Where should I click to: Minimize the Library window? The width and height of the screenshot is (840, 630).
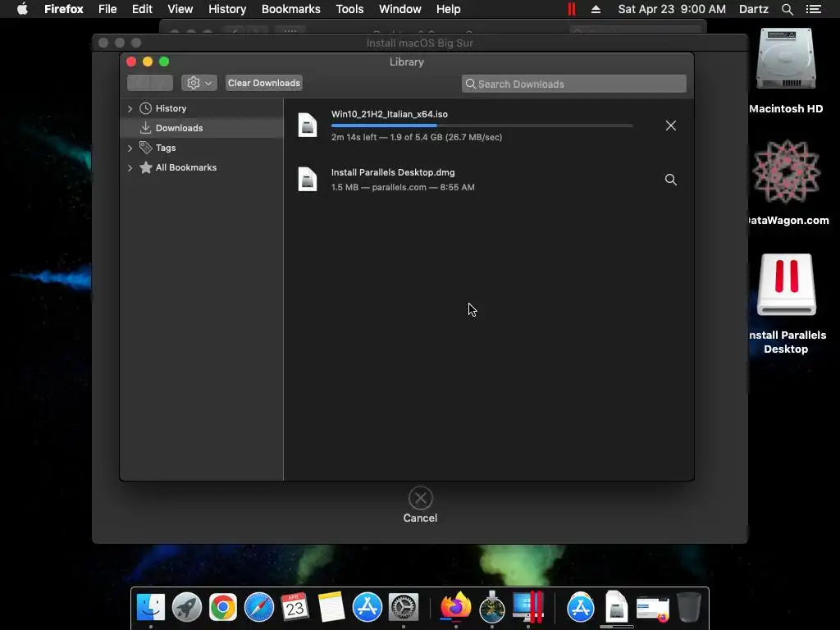pos(148,62)
